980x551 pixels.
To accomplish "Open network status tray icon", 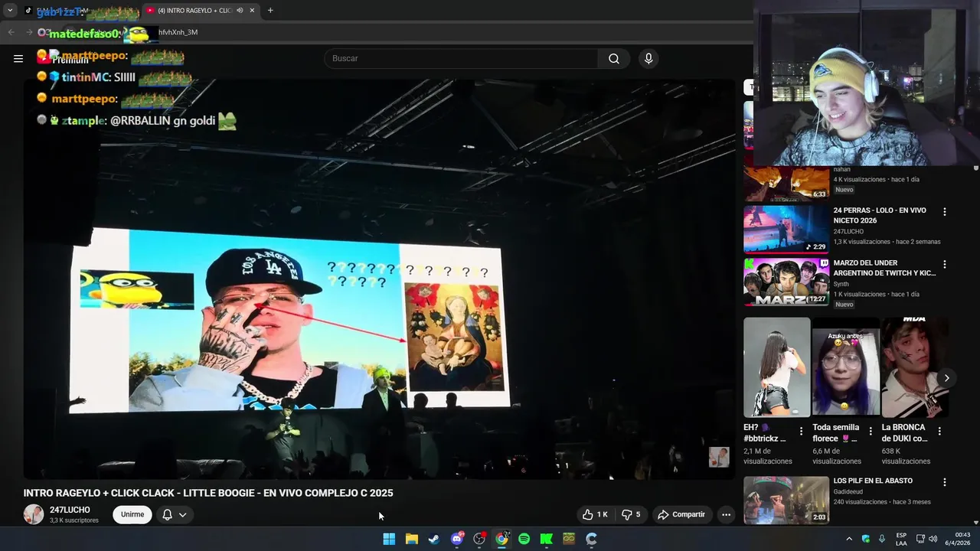I will [920, 539].
